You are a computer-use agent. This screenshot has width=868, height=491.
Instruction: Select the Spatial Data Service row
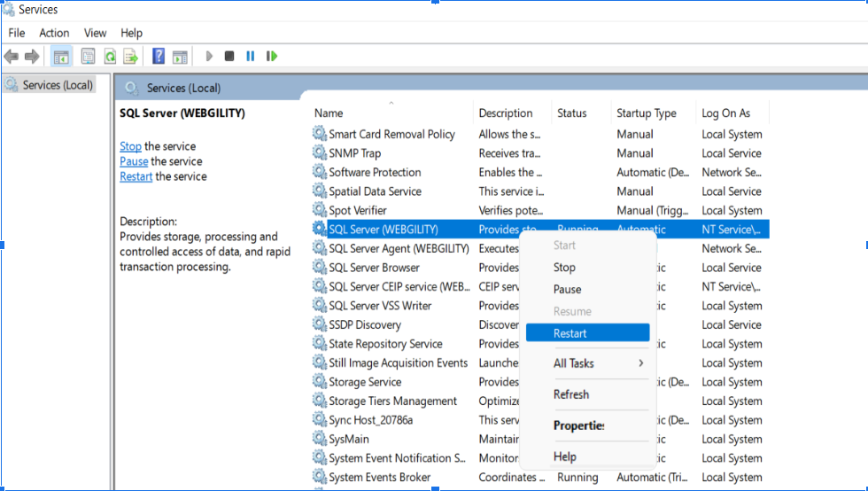[x=539, y=191]
